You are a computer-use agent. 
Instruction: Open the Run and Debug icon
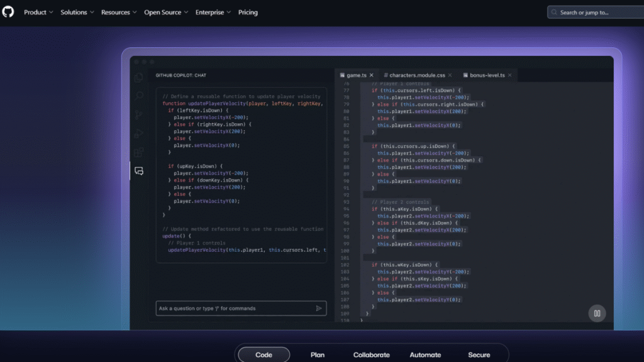coord(139,133)
